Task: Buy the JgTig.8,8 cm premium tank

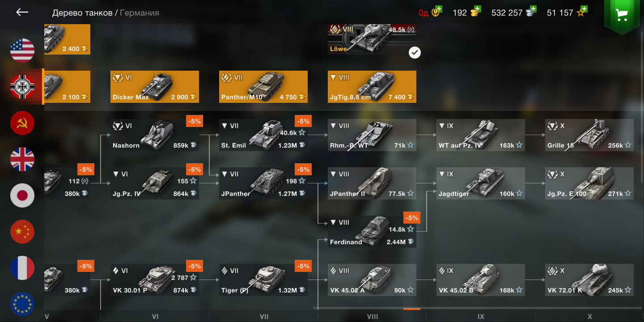Action: coord(372,87)
